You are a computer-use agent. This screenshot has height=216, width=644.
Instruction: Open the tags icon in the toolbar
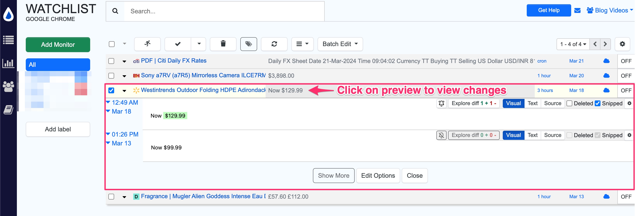[249, 44]
